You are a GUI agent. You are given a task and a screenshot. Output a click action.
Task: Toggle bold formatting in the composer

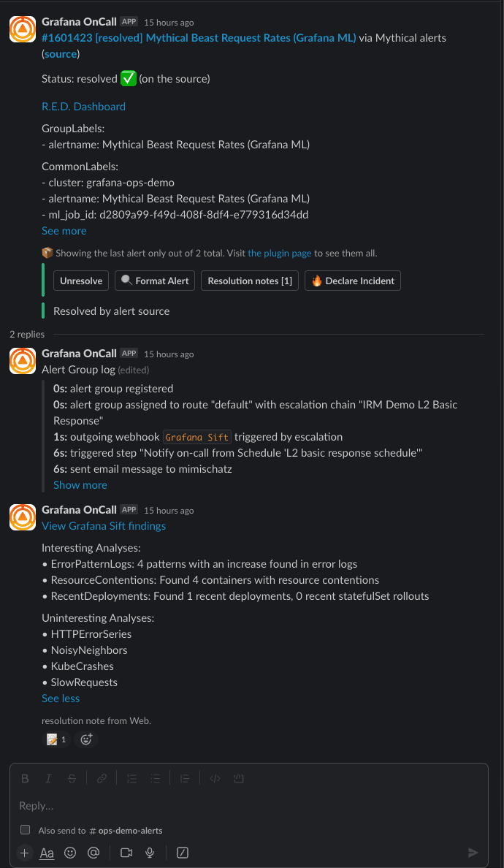[x=25, y=778]
